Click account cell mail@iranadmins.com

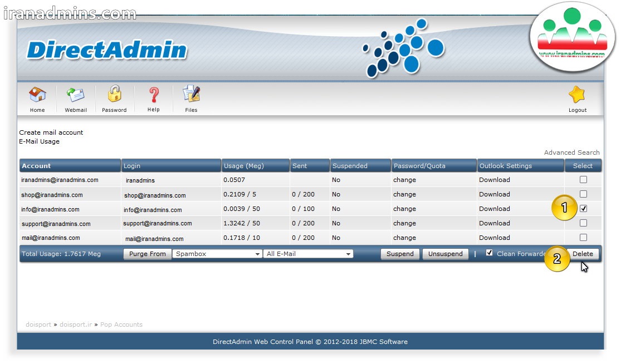click(x=51, y=238)
